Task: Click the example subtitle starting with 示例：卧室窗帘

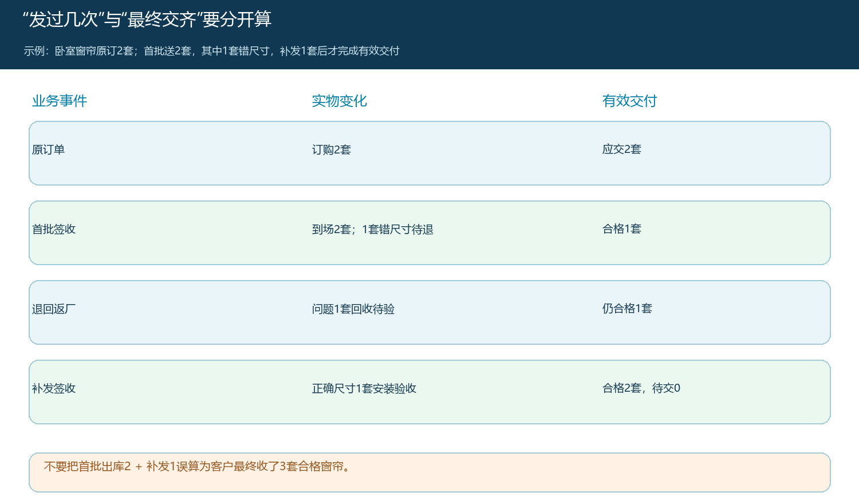Action: (x=211, y=51)
